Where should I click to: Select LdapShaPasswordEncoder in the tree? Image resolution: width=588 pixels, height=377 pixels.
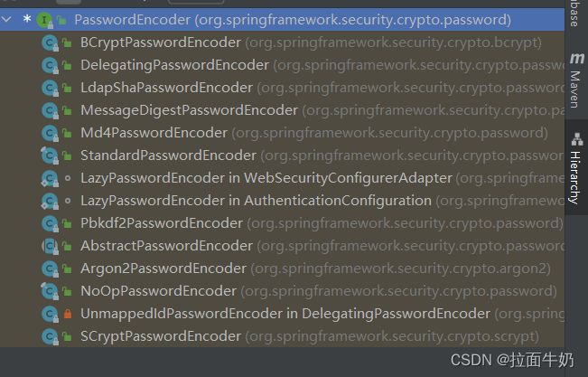click(282, 88)
